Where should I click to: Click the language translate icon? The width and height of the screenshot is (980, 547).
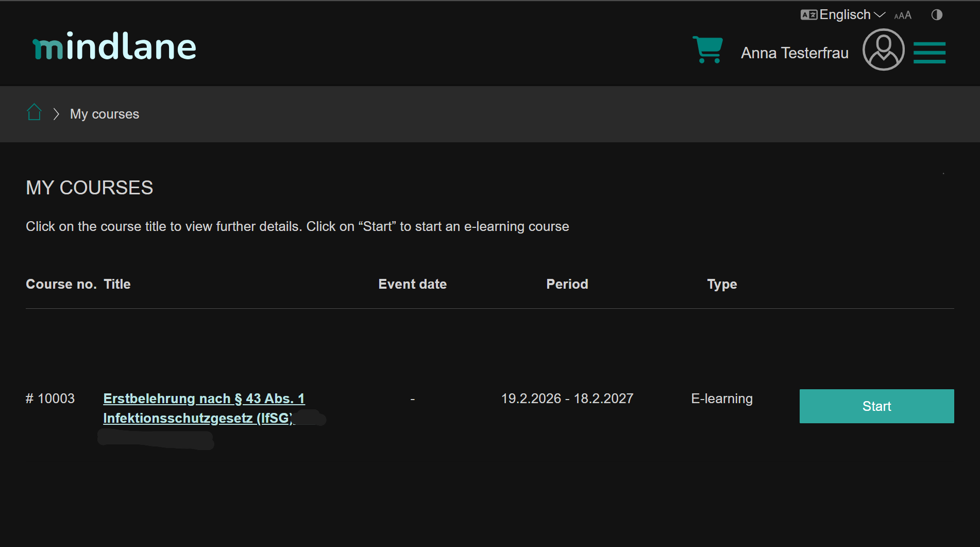[808, 15]
